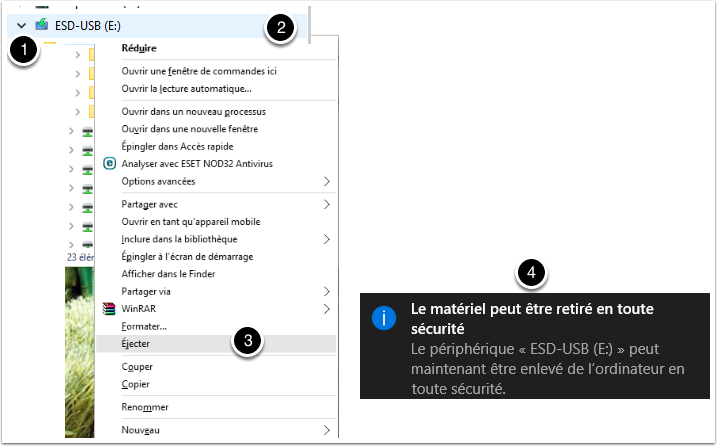717x446 pixels.
Task: Click Analyser avec ESET NOD32 Antivirus
Action: pos(197,163)
